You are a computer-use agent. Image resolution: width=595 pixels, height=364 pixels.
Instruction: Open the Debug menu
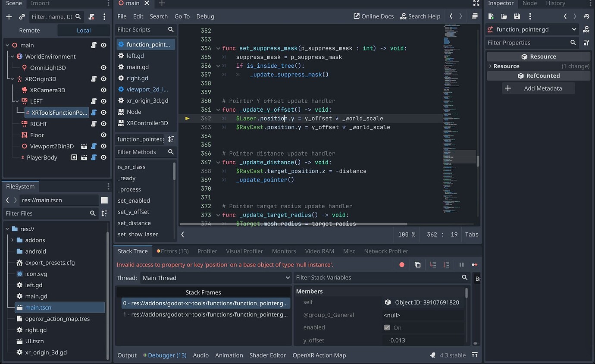coord(205,16)
